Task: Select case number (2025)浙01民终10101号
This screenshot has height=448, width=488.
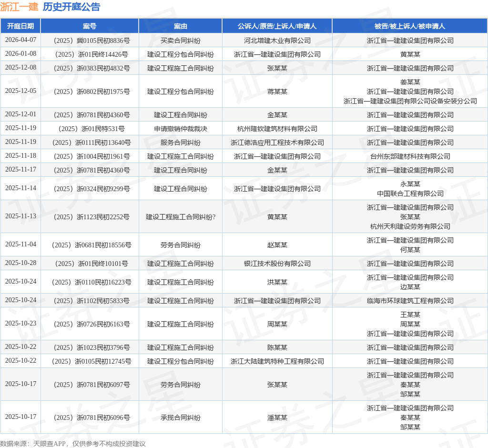Action: (91, 264)
